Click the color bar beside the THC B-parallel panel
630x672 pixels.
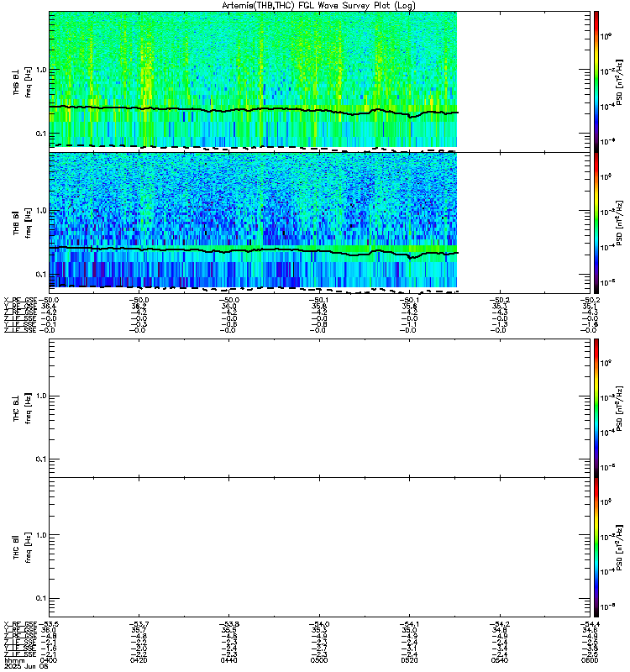click(x=596, y=548)
